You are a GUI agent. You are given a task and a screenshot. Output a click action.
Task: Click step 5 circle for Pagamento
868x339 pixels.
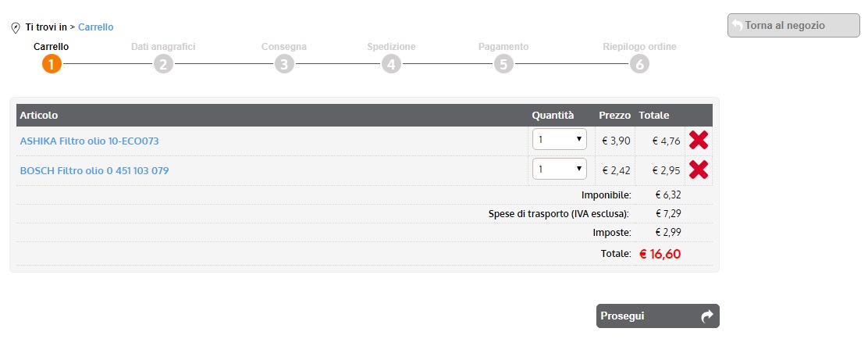(503, 64)
